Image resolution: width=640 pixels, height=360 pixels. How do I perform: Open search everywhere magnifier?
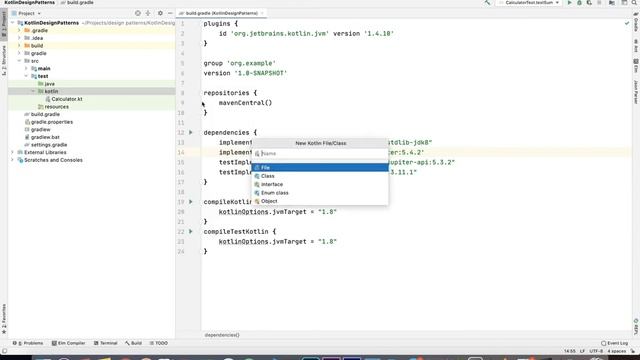(635, 2)
